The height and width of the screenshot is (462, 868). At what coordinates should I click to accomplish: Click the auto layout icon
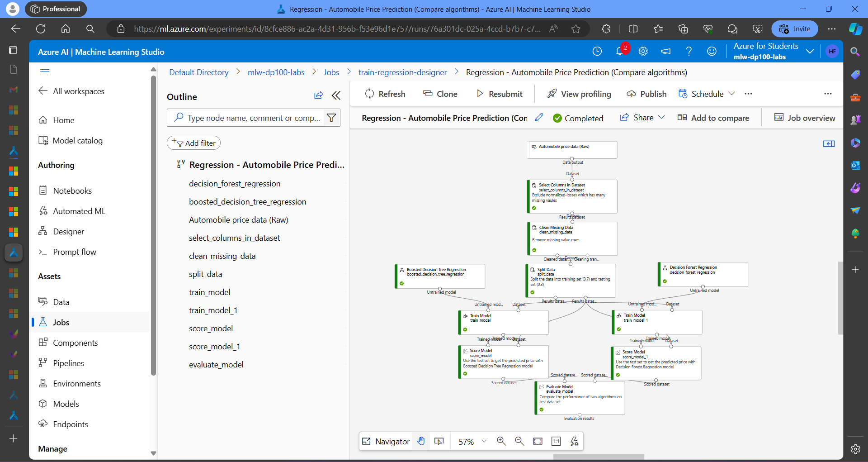(x=574, y=441)
